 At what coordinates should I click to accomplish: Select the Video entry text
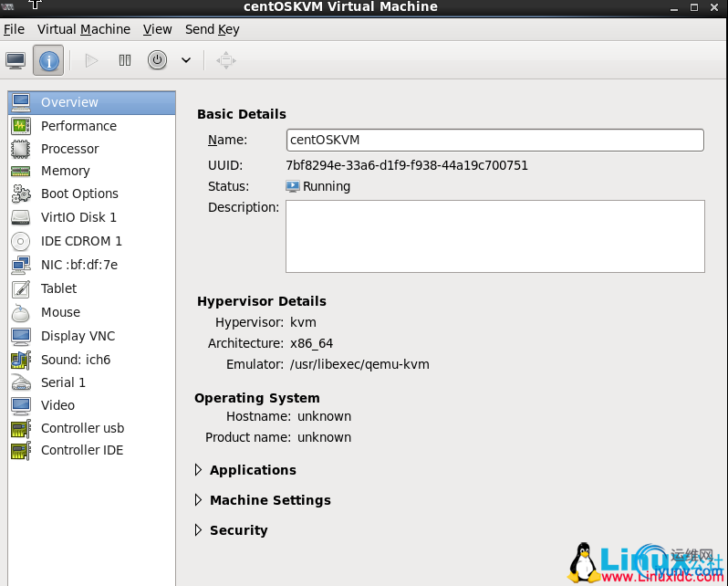coord(58,405)
